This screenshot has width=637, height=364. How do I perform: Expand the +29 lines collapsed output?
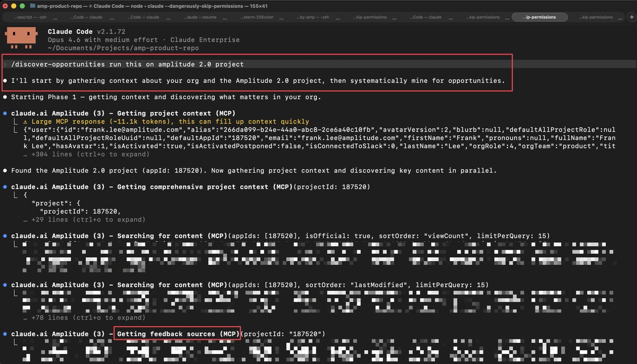pos(84,220)
